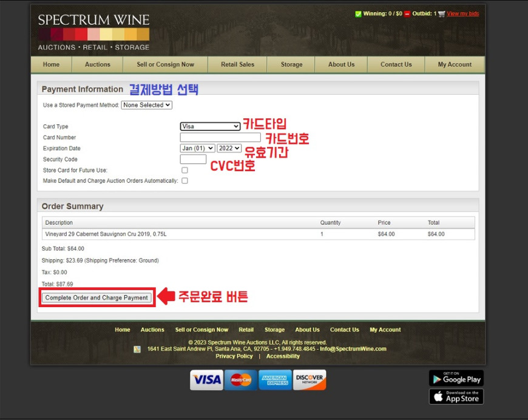Screen dimensions: 528x420
Task: Open My Account in the top navigation
Action: click(x=455, y=64)
